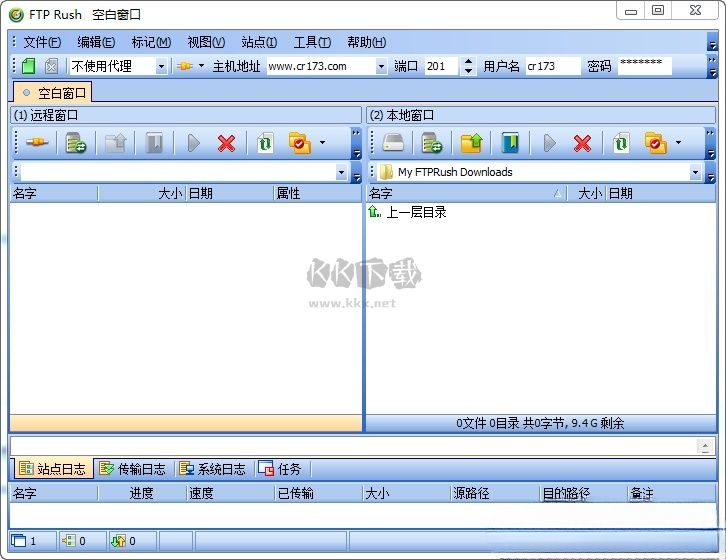Click remote window bookmark icon
This screenshot has height=560, width=726.
[x=154, y=143]
